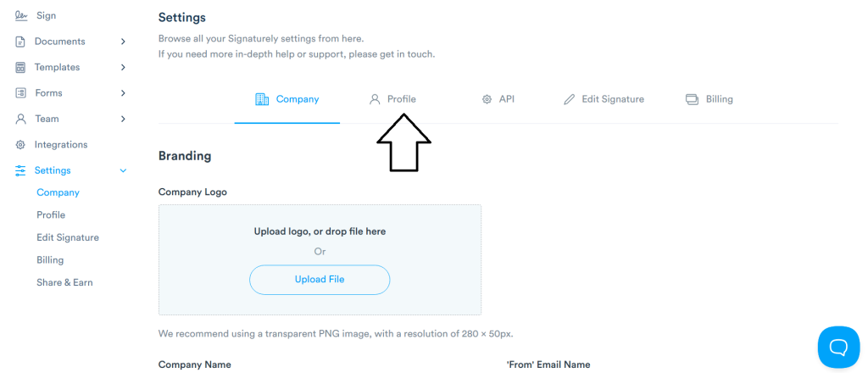
Task: Click the Integrations gear icon
Action: (x=20, y=144)
